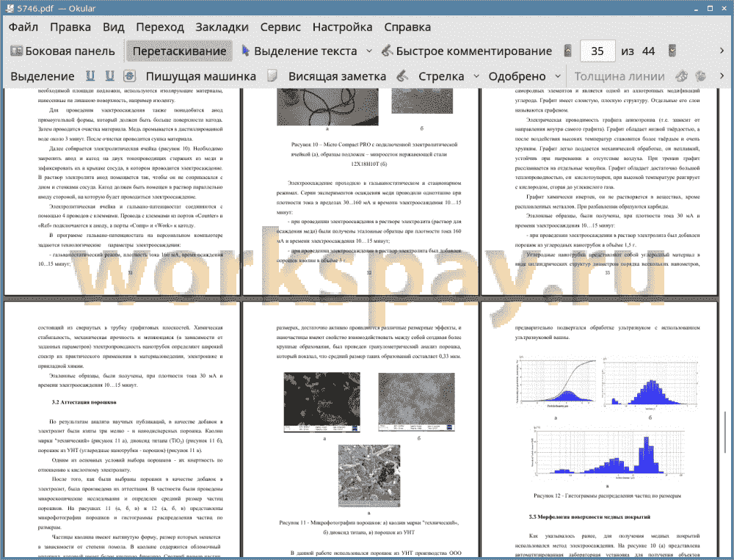Viewport: 734px width, 560px height.
Task: Click the Толщина линии line width control
Action: (619, 76)
